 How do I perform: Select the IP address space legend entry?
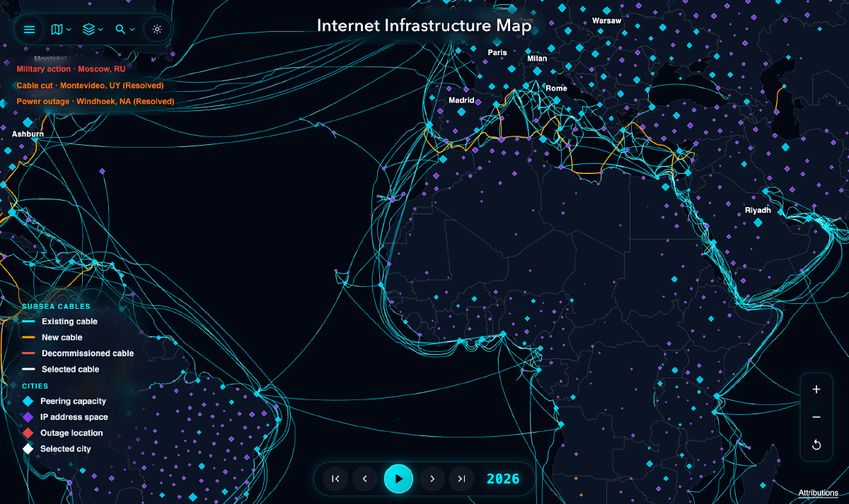[x=64, y=417]
